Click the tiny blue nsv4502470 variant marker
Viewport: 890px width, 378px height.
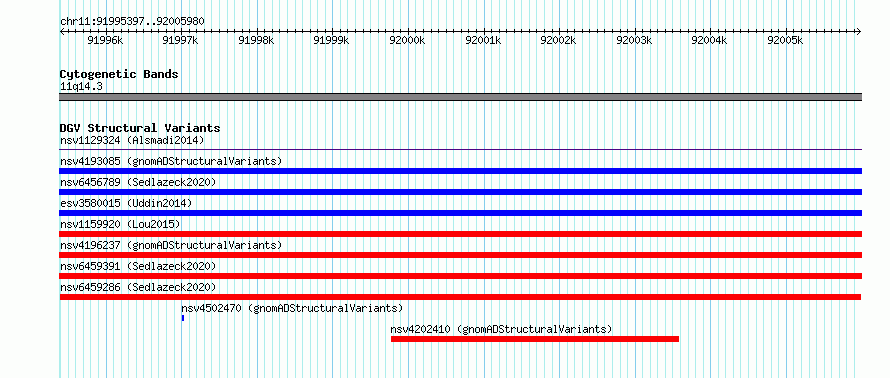pos(183,318)
